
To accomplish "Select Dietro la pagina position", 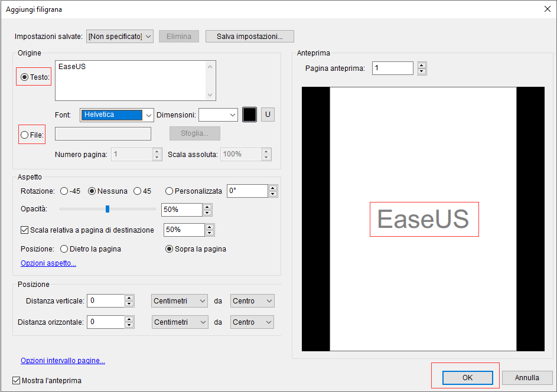I will (x=64, y=249).
